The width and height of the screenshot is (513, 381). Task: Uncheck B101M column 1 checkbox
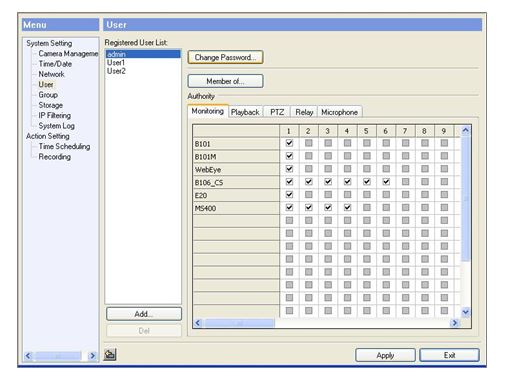coord(289,156)
